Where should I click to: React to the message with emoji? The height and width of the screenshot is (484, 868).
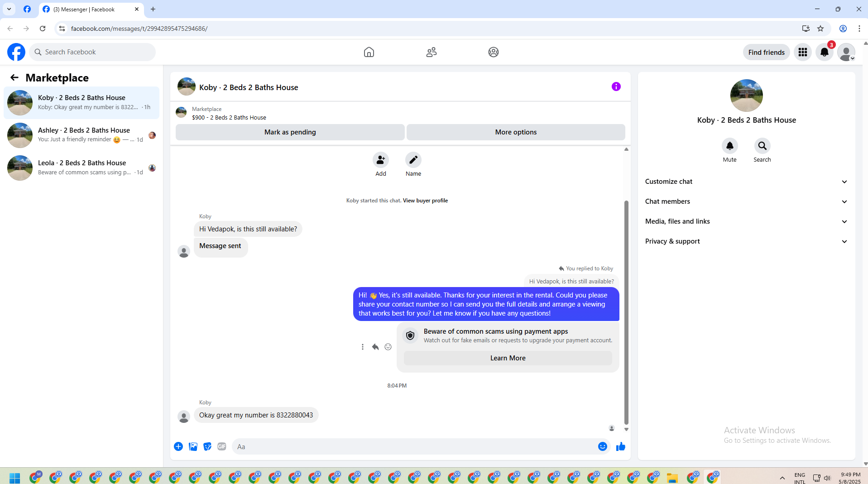pyautogui.click(x=388, y=347)
